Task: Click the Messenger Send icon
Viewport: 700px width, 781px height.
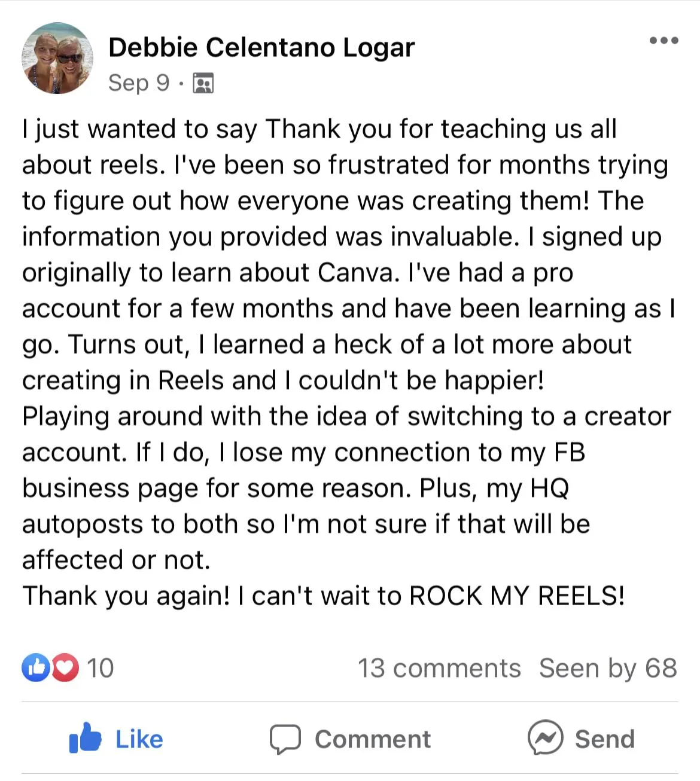Action: pos(545,738)
